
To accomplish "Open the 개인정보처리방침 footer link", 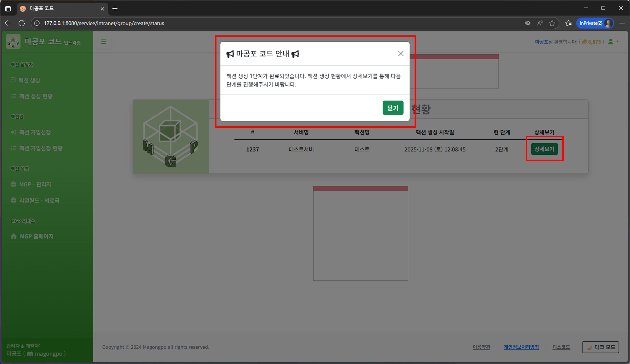I will [x=521, y=347].
